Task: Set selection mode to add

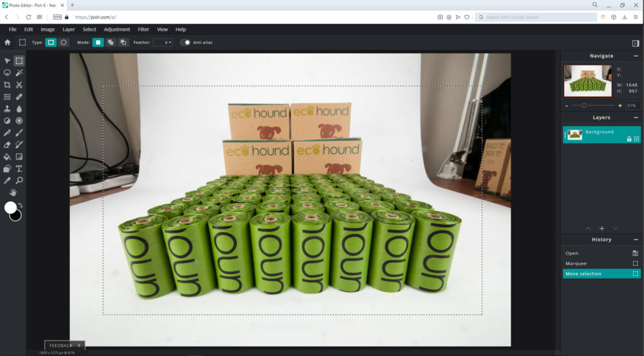Action: click(x=111, y=42)
